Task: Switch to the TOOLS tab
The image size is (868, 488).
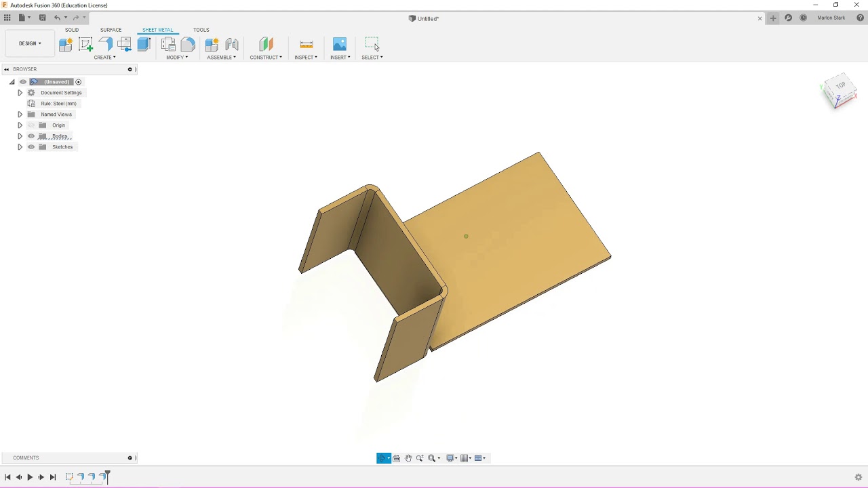Action: click(x=201, y=30)
